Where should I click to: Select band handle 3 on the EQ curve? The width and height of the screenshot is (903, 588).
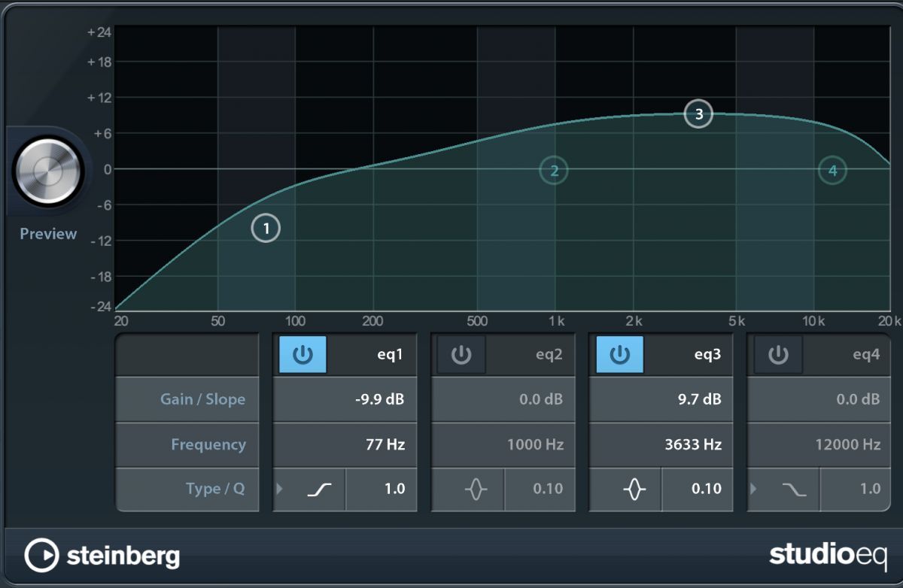point(698,114)
